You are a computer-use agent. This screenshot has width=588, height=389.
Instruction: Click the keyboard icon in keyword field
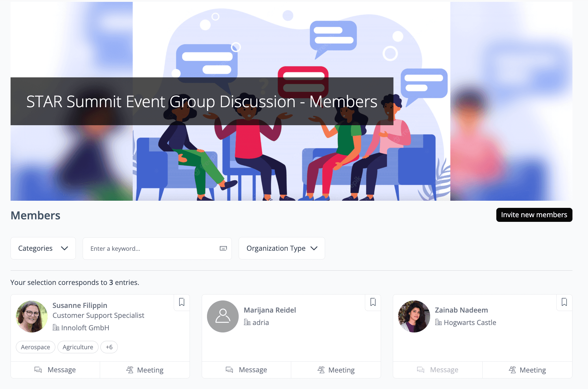point(223,248)
